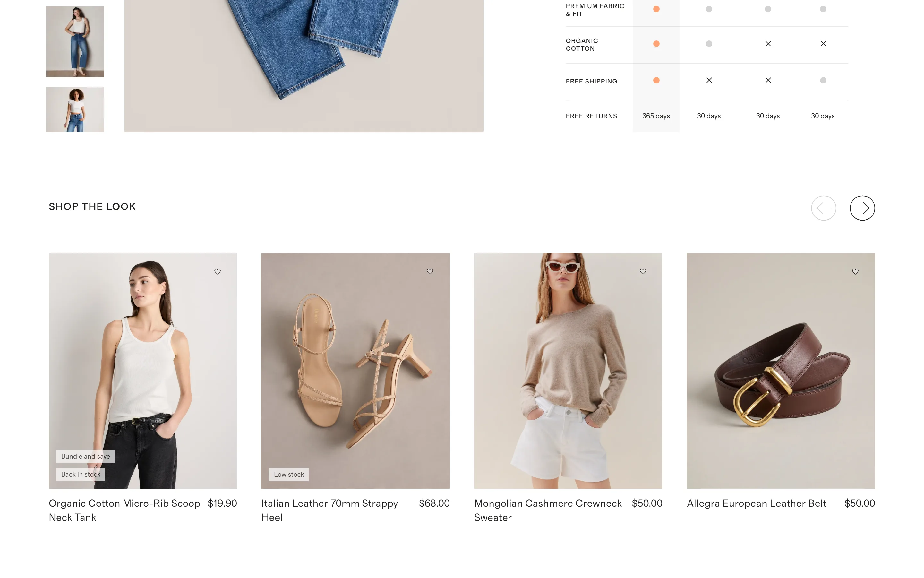
Task: Open the Italian Leather 70mm Strappy Heel title
Action: coord(329,510)
